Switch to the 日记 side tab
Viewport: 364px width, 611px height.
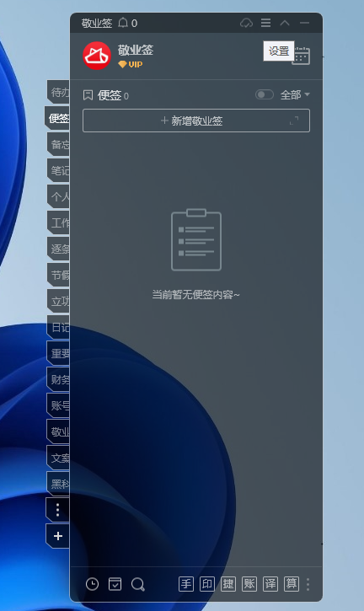pyautogui.click(x=58, y=327)
